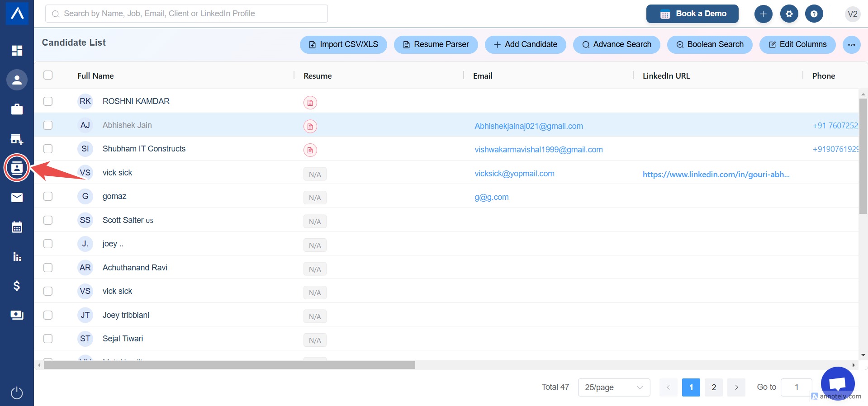Open the sidebar icon below the dollar sign

(x=17, y=315)
